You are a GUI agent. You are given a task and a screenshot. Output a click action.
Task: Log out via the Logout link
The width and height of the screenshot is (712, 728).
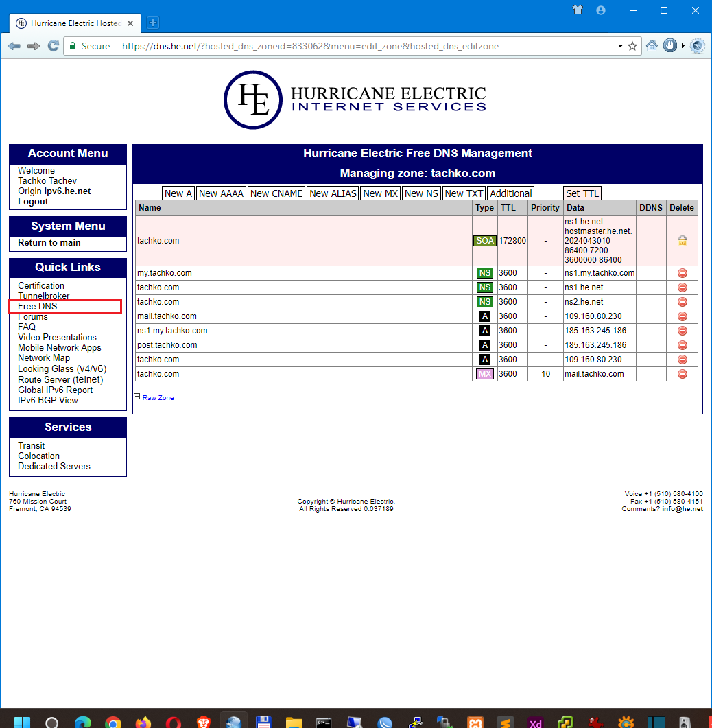(33, 202)
